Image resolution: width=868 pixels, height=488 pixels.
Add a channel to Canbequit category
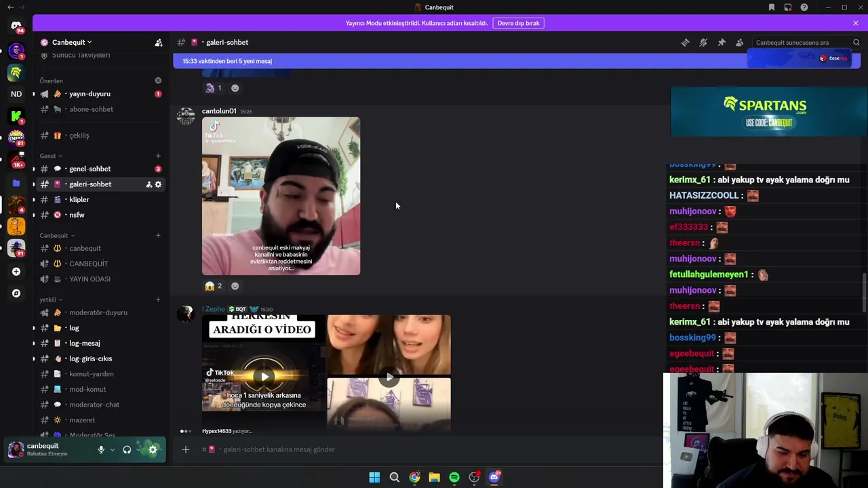coord(158,235)
